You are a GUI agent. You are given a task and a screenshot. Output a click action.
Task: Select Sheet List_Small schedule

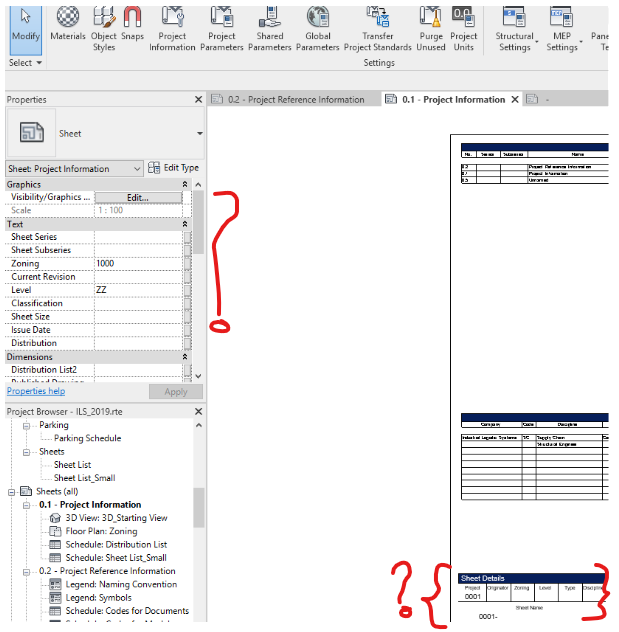tap(85, 478)
